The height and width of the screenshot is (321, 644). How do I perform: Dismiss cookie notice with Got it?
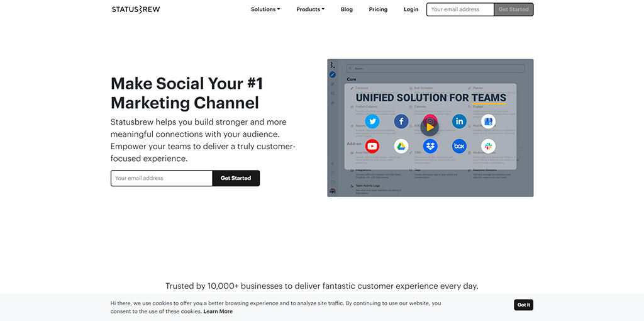click(x=524, y=305)
